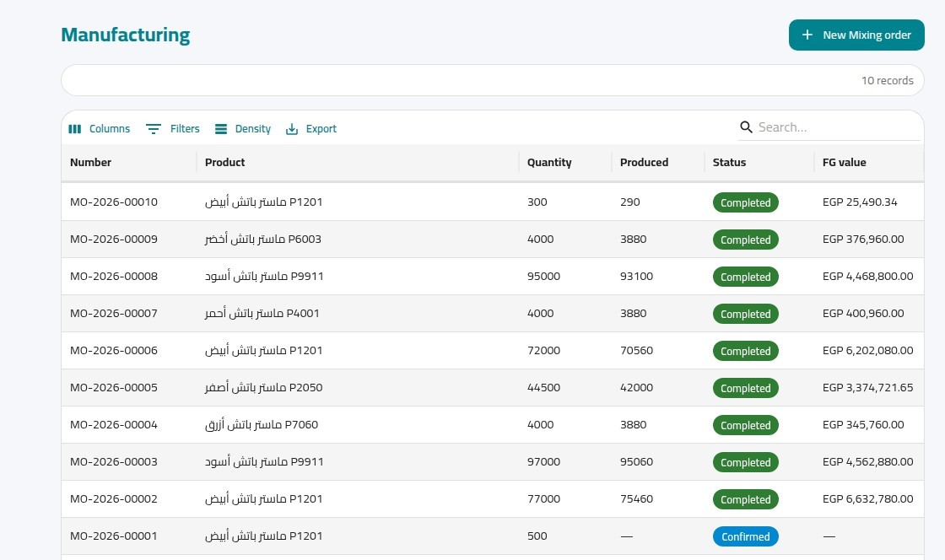Click produced value 70560
This screenshot has height=560, width=945.
click(636, 351)
